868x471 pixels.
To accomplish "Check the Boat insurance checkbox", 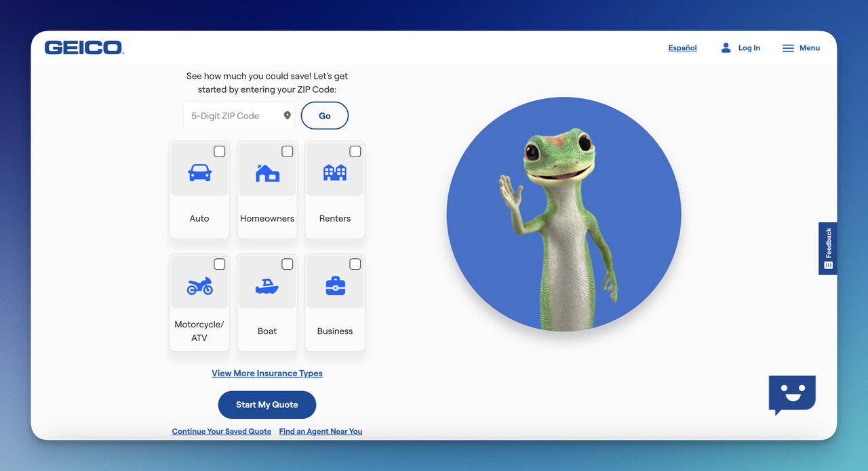I will pos(288,264).
